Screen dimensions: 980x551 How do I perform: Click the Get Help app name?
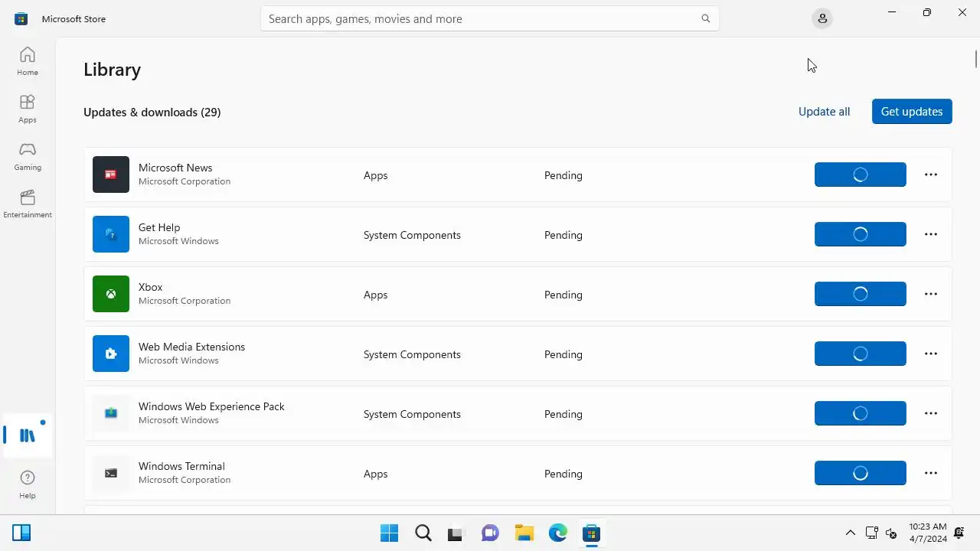[x=159, y=227]
